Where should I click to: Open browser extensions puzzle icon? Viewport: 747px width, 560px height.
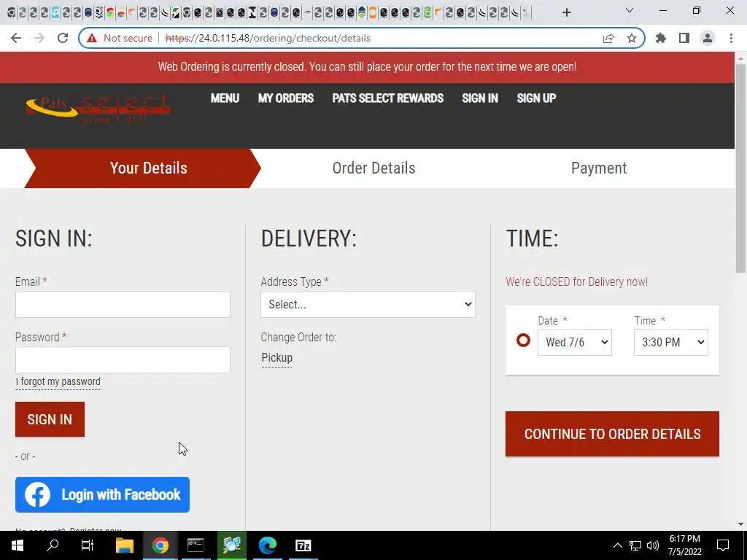pos(661,38)
